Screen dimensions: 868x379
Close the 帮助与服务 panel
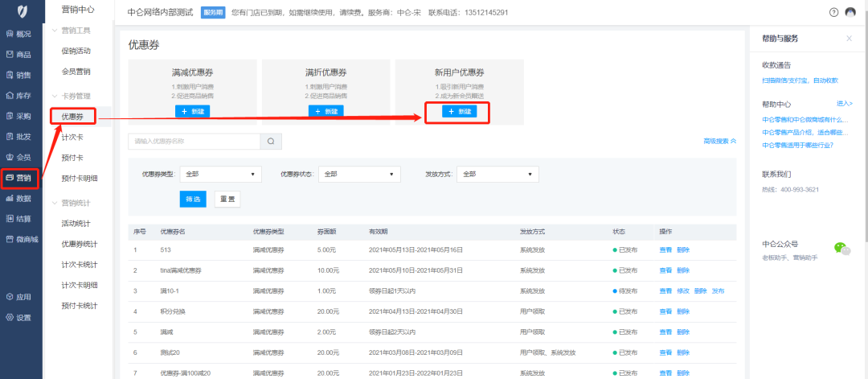point(849,39)
